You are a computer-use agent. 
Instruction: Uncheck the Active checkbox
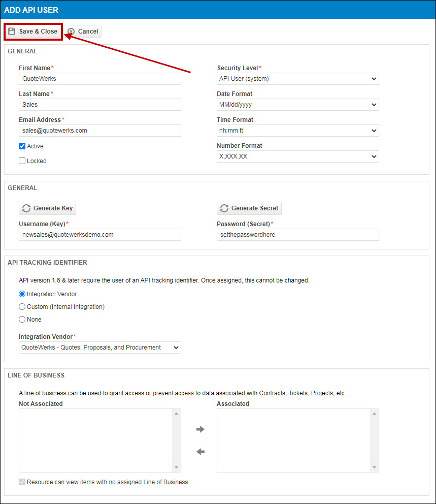click(22, 146)
